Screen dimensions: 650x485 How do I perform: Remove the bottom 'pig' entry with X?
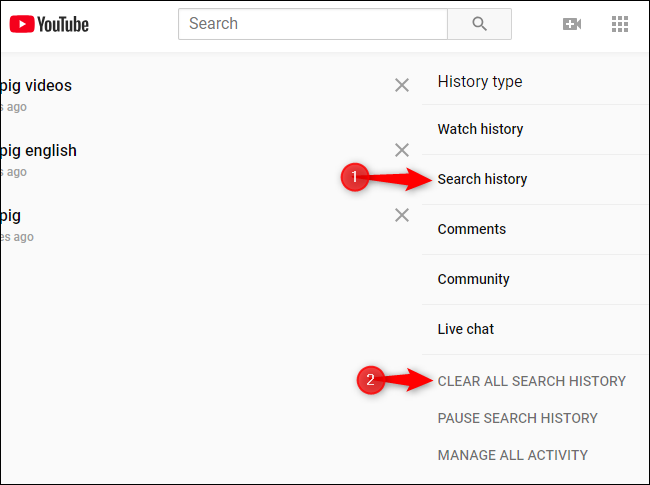(x=402, y=215)
